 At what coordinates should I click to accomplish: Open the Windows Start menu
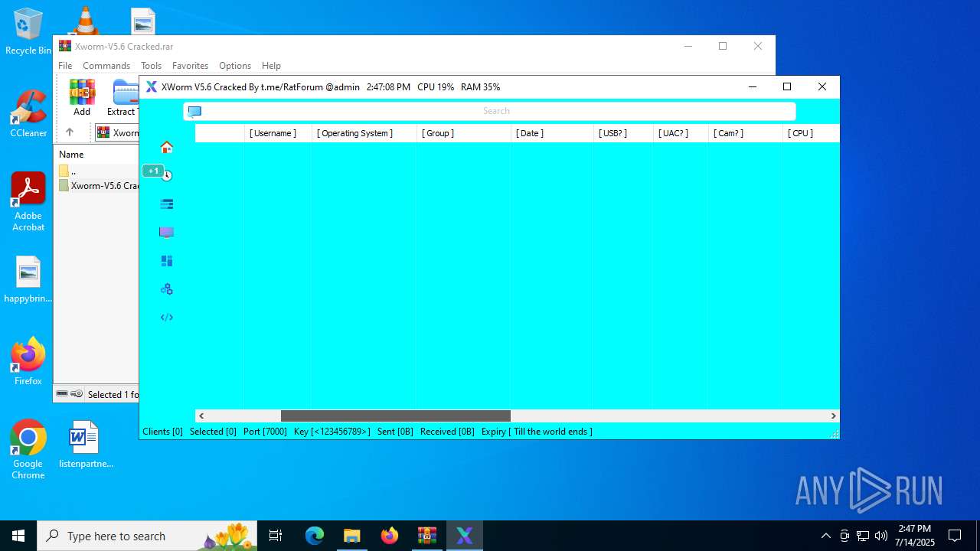[18, 536]
